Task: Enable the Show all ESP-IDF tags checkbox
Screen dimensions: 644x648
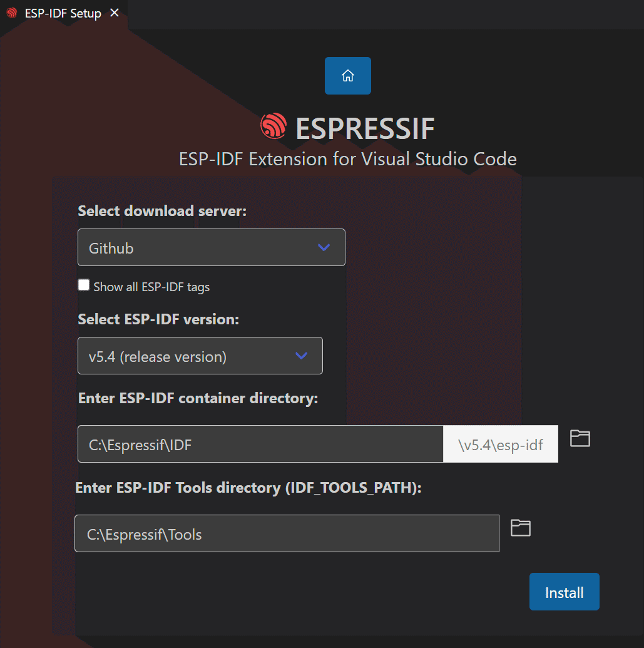Action: [83, 284]
